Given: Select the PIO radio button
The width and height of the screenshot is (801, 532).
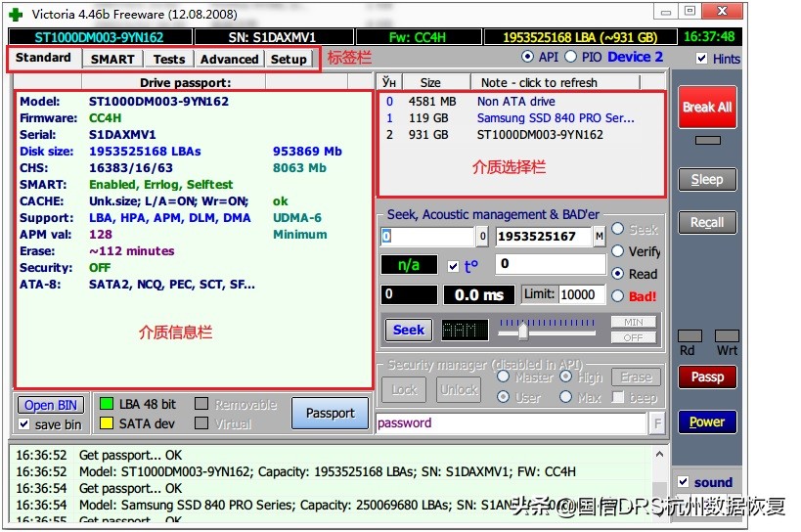Looking at the screenshot, I should (x=571, y=58).
